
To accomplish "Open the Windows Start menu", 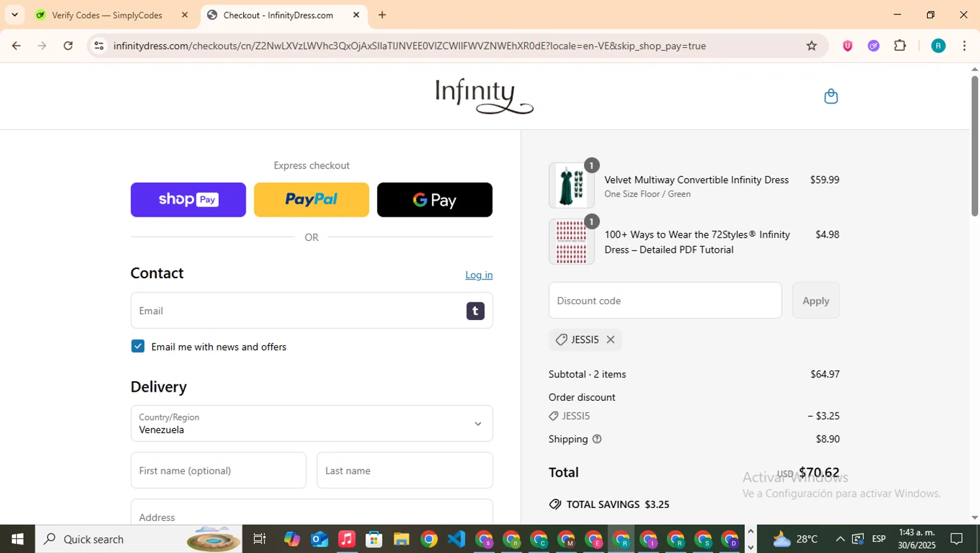I will pos(18,539).
